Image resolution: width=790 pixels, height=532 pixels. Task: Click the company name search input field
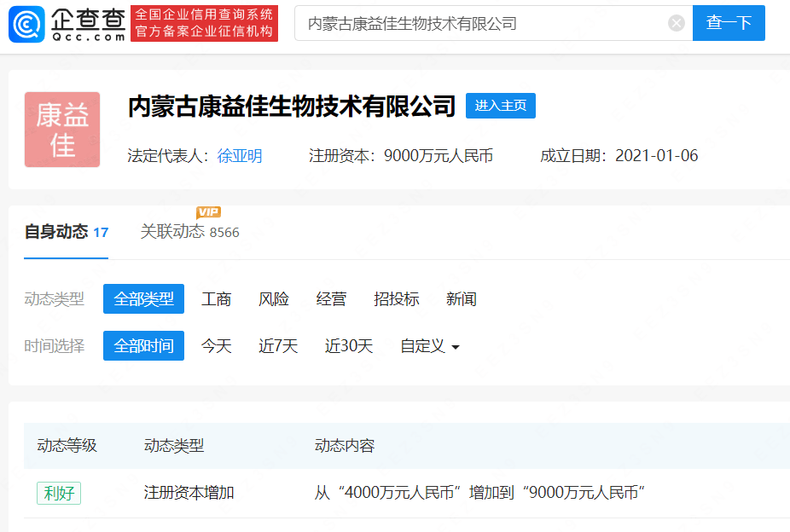coord(482,23)
